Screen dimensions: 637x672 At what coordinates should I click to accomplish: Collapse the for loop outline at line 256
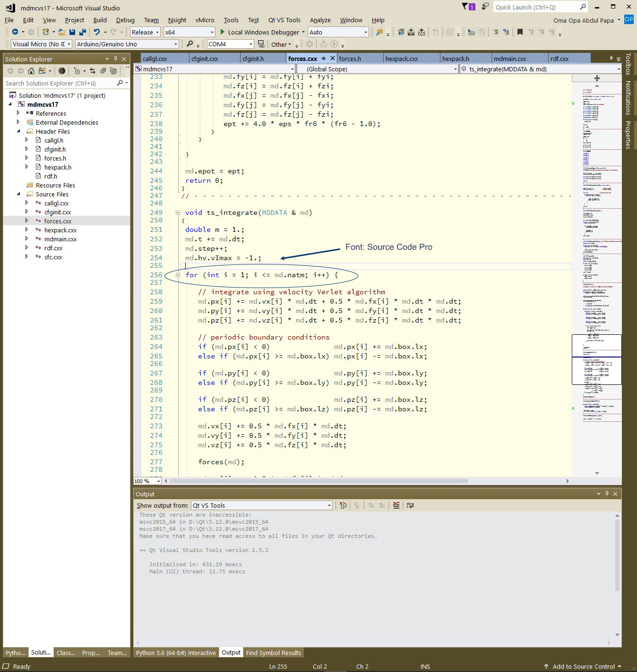[178, 275]
